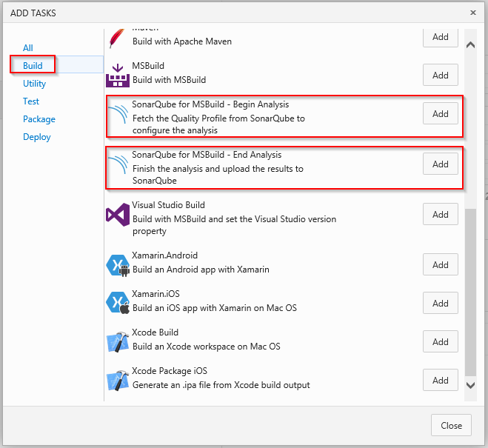Click the Xamarin.iOS task icon
The width and height of the screenshot is (488, 448).
(118, 304)
